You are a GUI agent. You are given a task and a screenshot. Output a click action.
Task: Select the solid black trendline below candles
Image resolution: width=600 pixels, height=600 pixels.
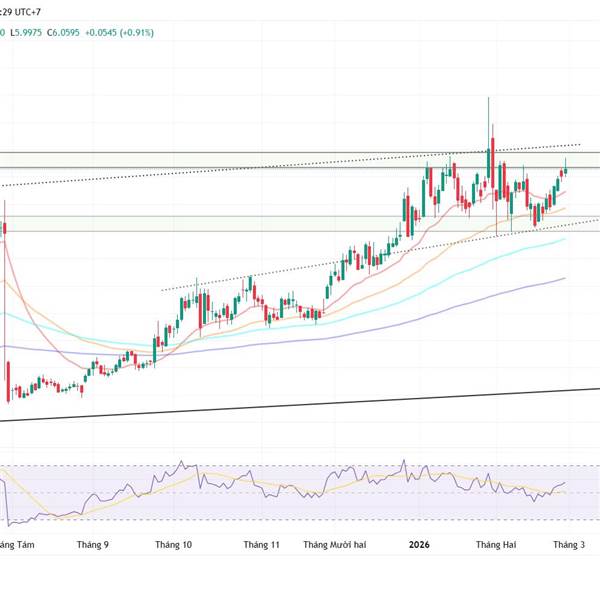click(x=300, y=405)
